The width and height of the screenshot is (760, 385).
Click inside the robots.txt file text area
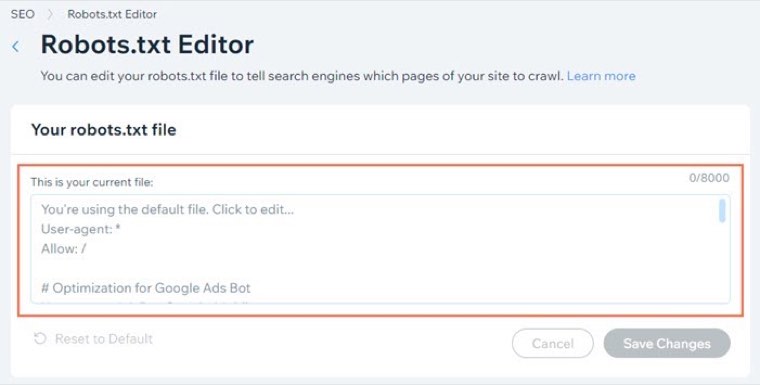pos(380,249)
